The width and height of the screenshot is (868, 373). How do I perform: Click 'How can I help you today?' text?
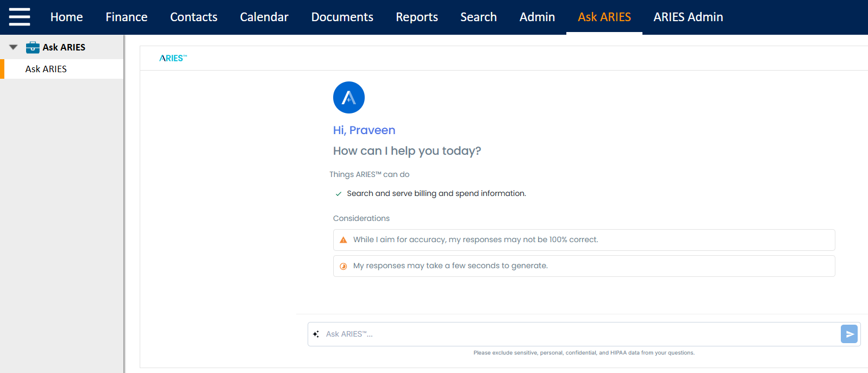[x=407, y=151]
